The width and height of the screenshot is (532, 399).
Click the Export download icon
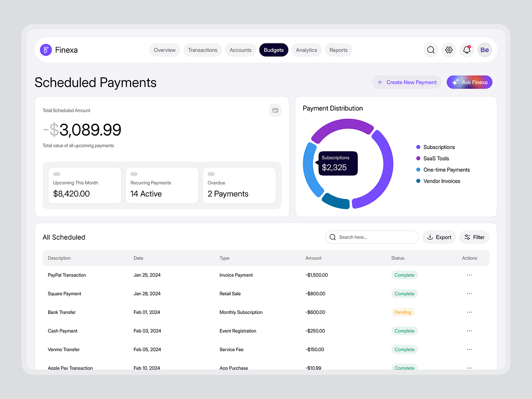[429, 237]
